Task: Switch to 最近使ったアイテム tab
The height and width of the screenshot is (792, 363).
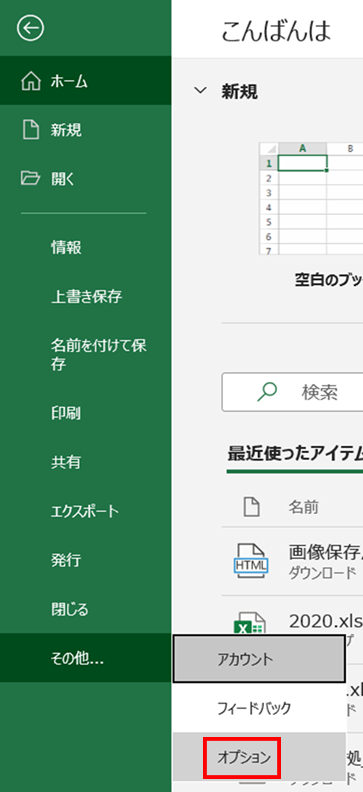Action: click(x=295, y=454)
